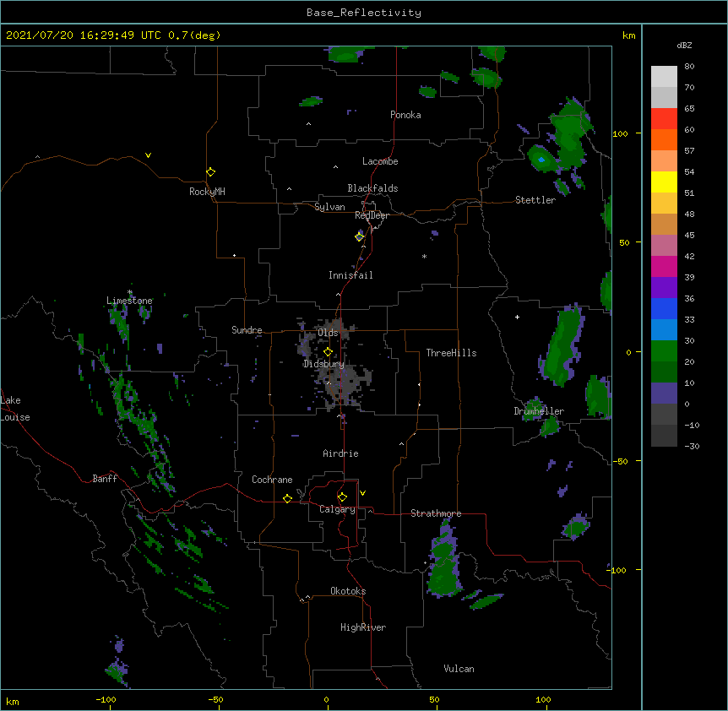Click the HighRiver city label

click(x=363, y=627)
